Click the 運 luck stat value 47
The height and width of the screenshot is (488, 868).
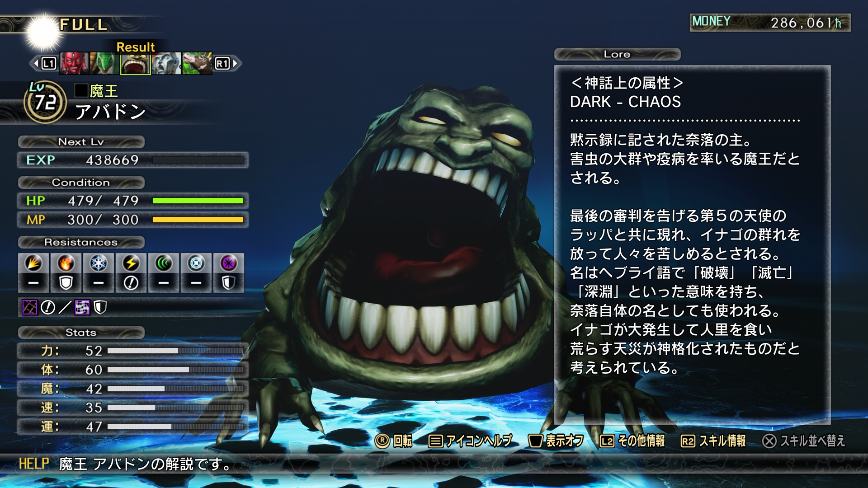click(94, 427)
